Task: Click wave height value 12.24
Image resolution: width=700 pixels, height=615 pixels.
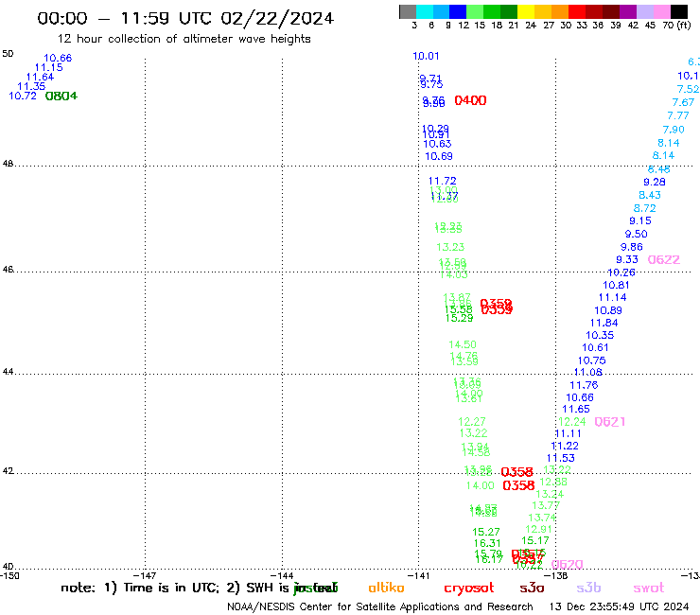Action: point(572,422)
